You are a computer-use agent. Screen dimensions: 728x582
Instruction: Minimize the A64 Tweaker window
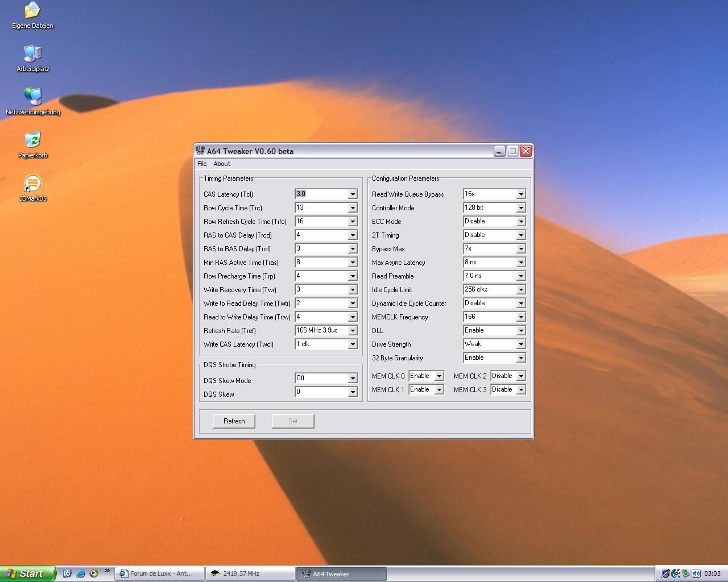point(499,151)
